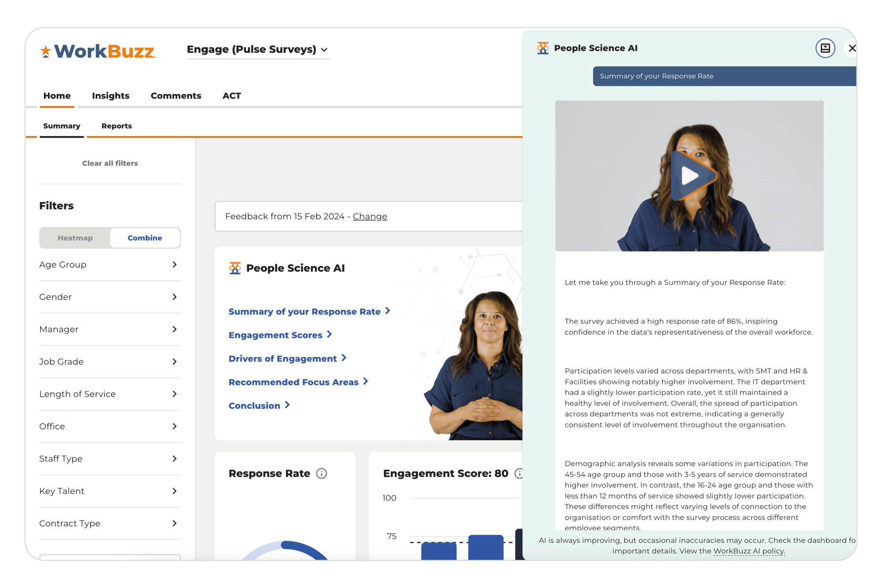Select the Comments tab
882x588 pixels.
click(175, 95)
